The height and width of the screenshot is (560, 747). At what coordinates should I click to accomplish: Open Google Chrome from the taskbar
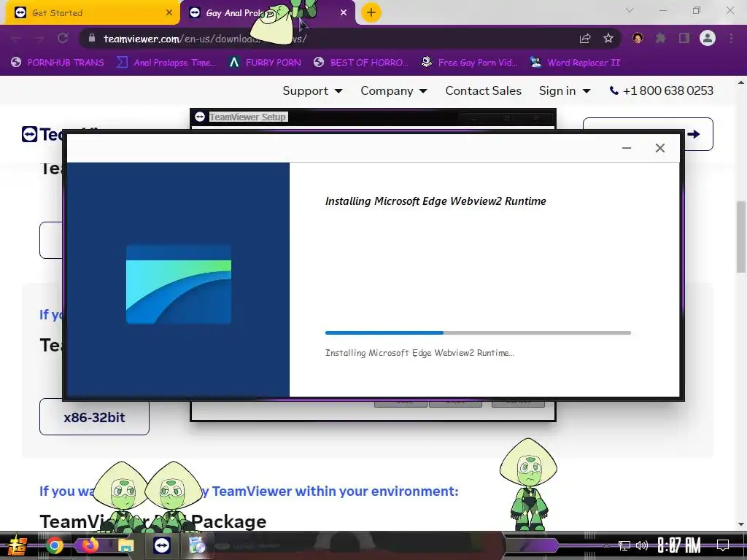(55, 545)
